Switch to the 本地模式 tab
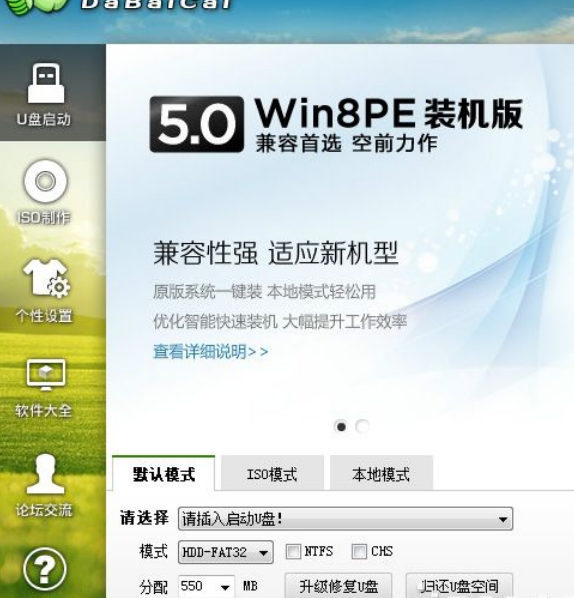 [381, 473]
